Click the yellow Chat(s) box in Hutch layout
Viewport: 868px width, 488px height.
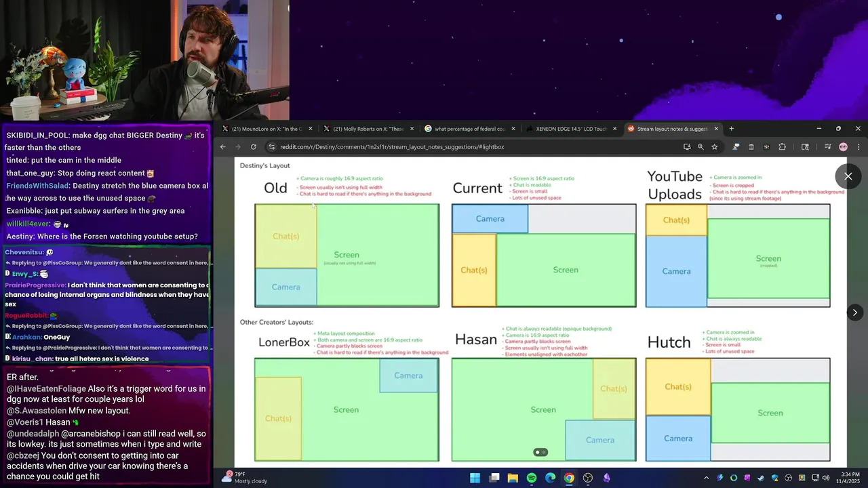[x=678, y=387]
